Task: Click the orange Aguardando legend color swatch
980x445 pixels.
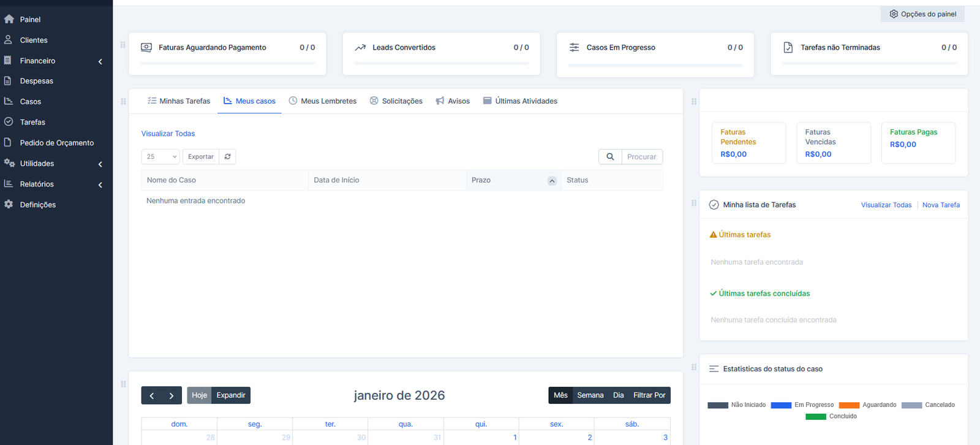Action: click(x=849, y=405)
